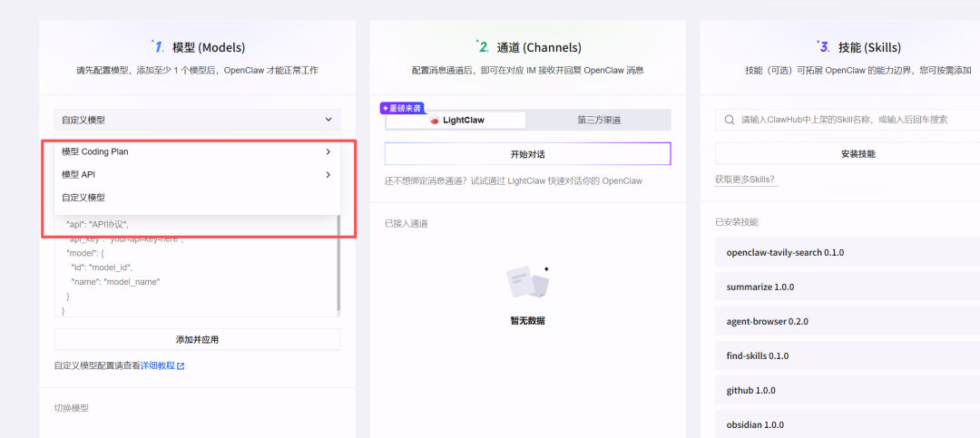Switch to the LightClaw channel tab
Screen dimensions: 980x438
[456, 120]
